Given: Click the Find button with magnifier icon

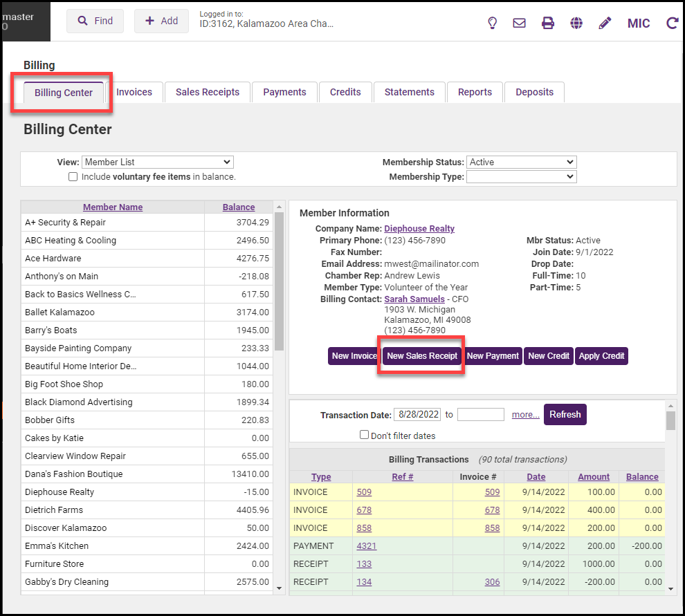Looking at the screenshot, I should (95, 21).
